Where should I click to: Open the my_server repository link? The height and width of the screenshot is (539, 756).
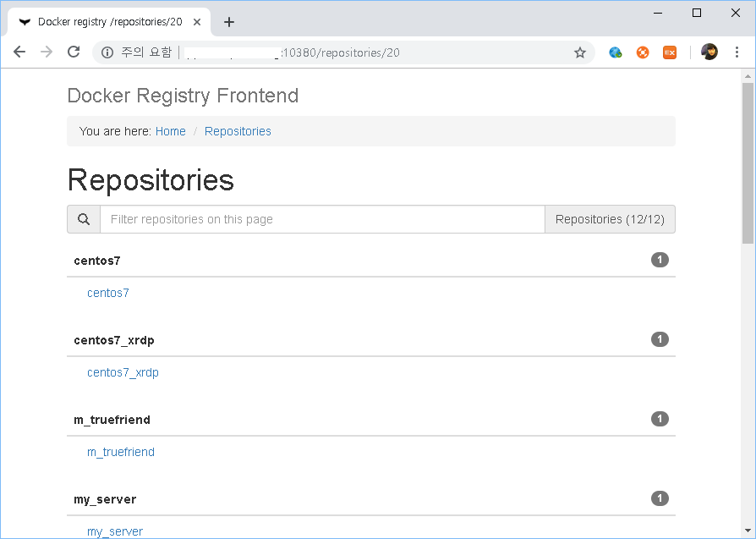(115, 531)
